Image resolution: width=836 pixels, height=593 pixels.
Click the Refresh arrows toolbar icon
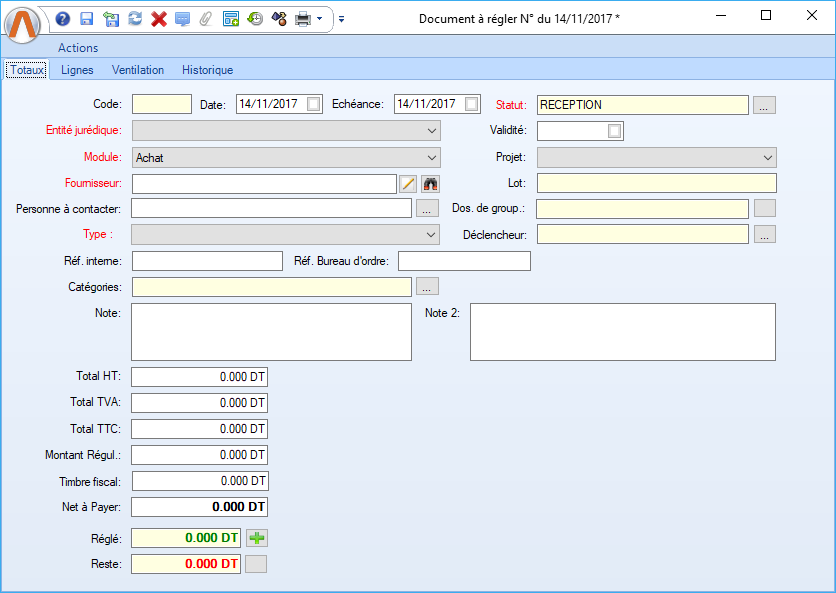coord(135,19)
